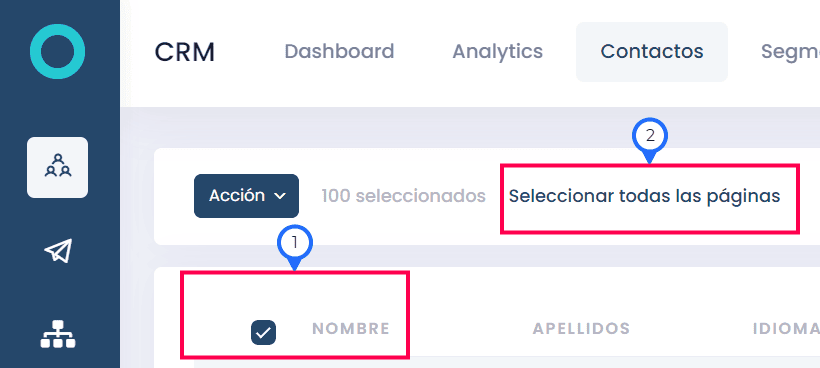Sort by the APELLIDOS column header
The height and width of the screenshot is (368, 820).
(582, 328)
